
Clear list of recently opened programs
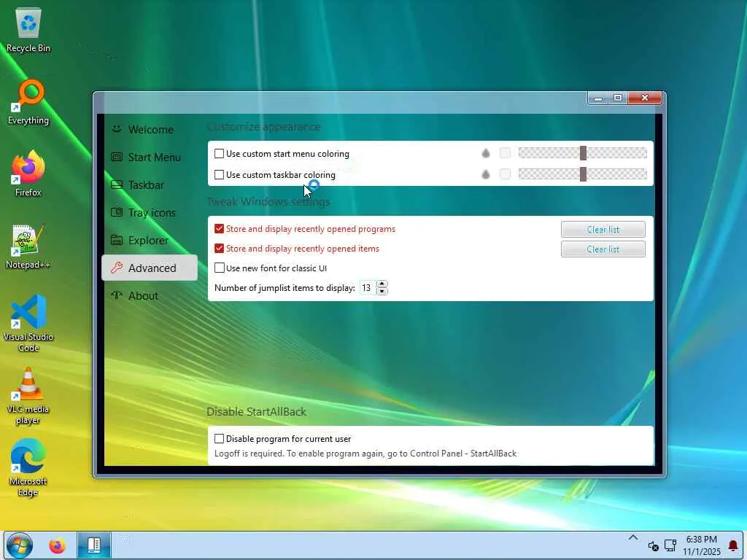603,229
